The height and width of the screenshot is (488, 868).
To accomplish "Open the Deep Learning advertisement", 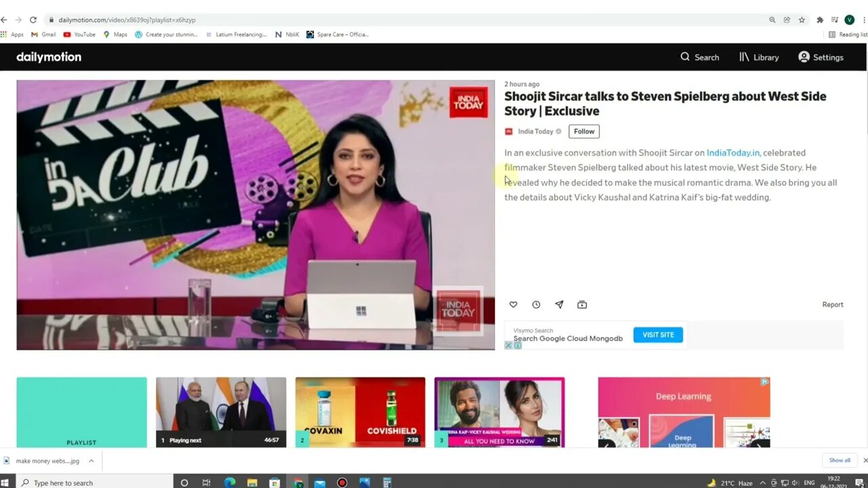I will coord(684,412).
